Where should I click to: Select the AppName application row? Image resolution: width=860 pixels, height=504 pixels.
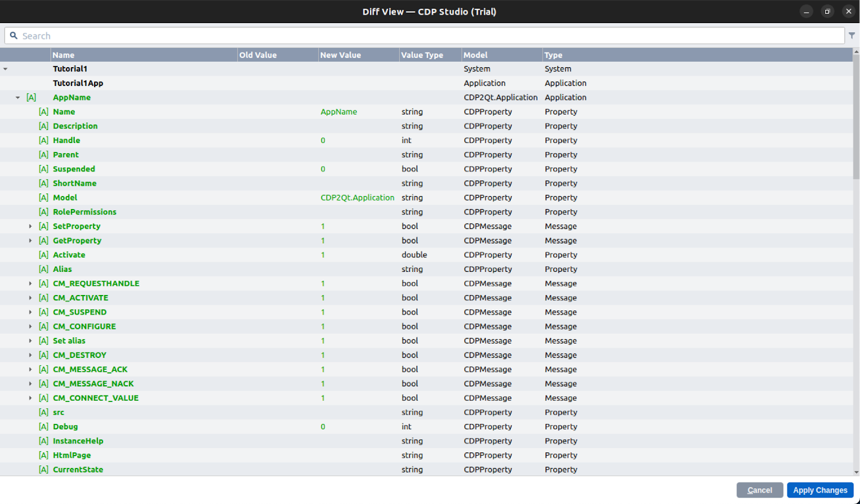[x=426, y=98]
